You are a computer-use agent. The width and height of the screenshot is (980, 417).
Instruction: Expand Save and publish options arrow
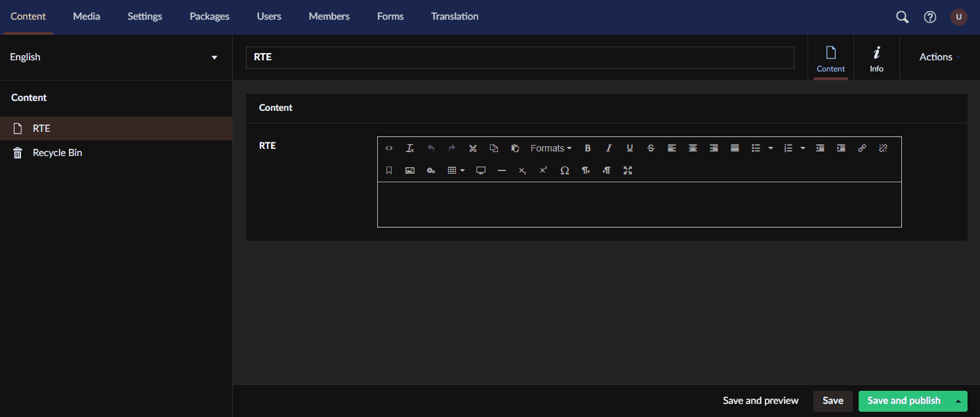(x=960, y=401)
